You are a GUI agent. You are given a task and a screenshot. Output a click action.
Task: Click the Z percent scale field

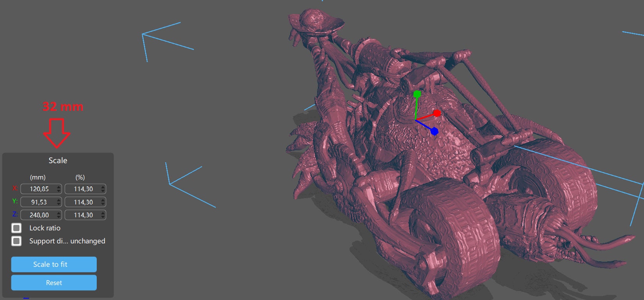(x=83, y=215)
